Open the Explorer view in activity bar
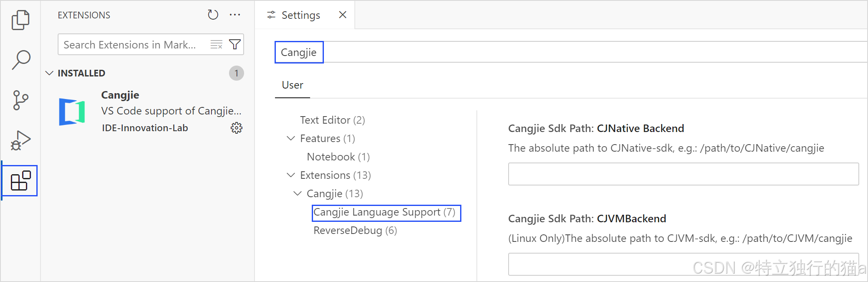The height and width of the screenshot is (282, 868). [x=20, y=20]
